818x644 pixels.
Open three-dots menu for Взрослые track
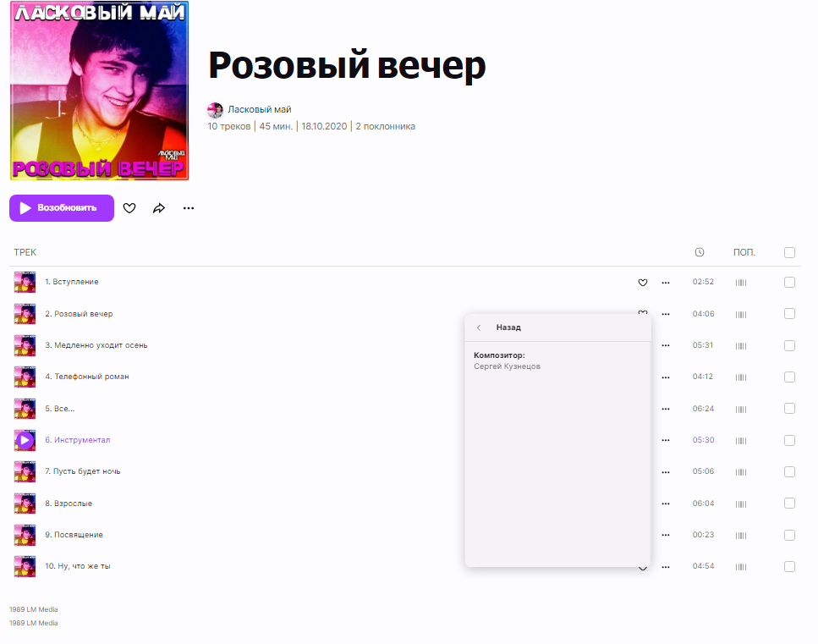666,504
